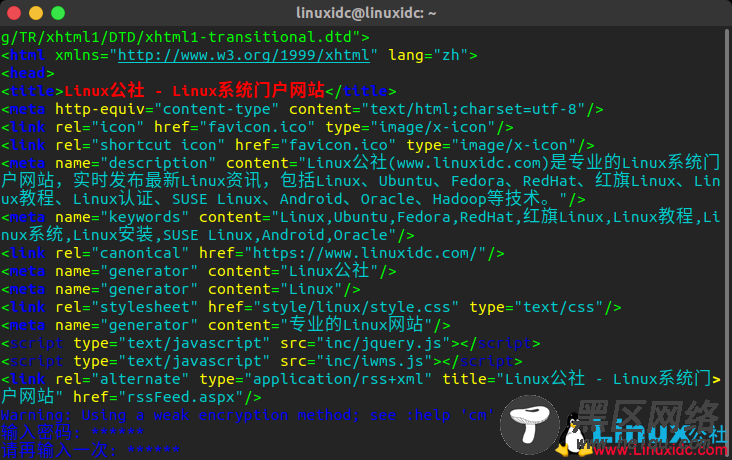Click the name="keywords" attribute text

coord(122,218)
